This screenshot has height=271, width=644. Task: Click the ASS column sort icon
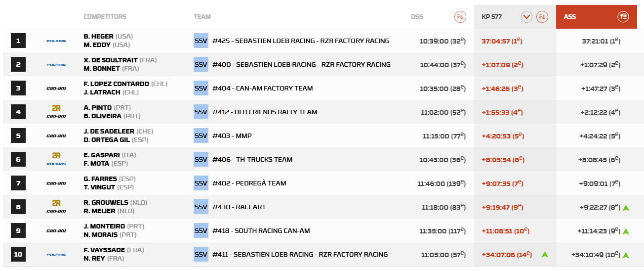point(623,17)
